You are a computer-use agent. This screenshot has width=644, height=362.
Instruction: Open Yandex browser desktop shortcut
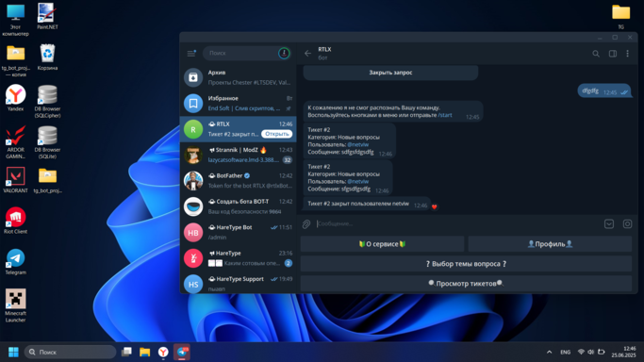coord(16,98)
